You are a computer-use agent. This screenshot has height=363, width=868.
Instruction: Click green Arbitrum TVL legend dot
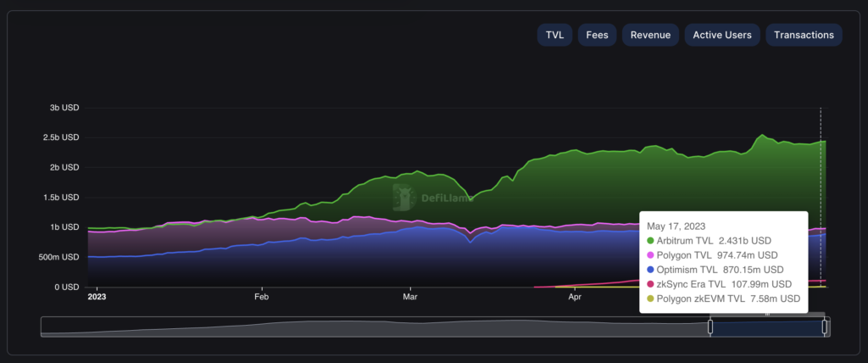pyautogui.click(x=650, y=241)
